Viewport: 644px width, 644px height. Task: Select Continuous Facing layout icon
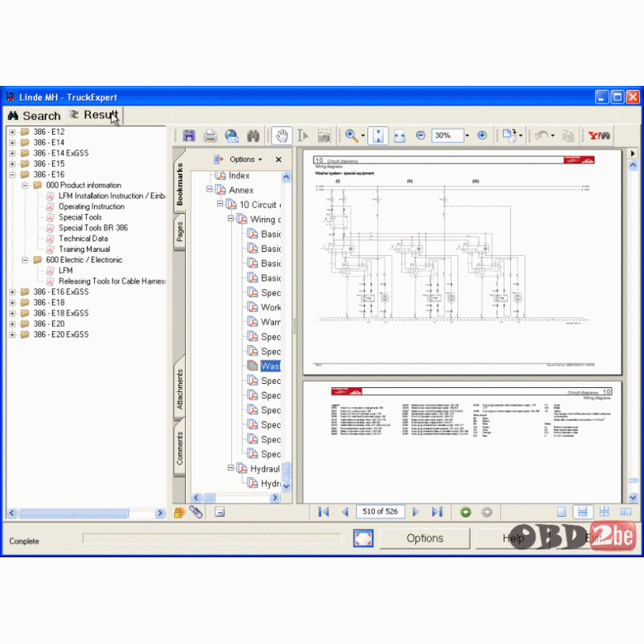tap(604, 512)
